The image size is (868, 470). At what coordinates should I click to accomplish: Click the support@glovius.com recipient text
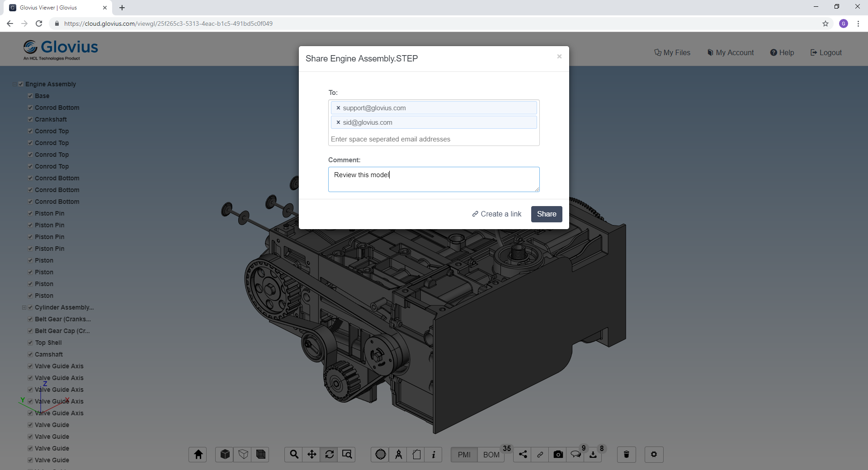374,108
